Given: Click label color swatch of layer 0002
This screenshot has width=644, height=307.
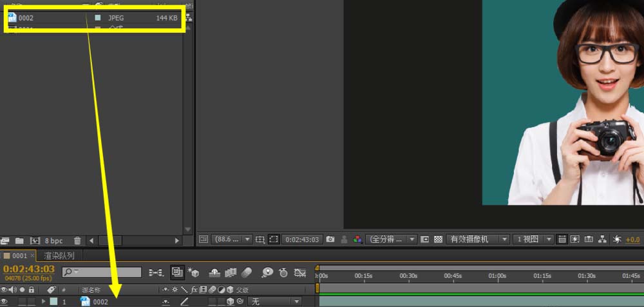Looking at the screenshot, I should click(54, 302).
